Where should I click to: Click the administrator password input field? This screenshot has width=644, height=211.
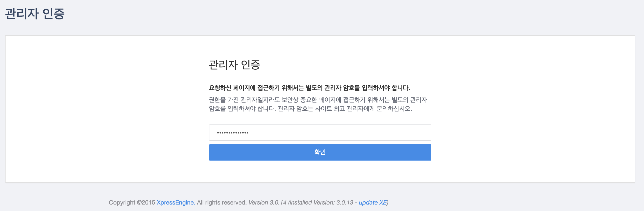pos(320,133)
